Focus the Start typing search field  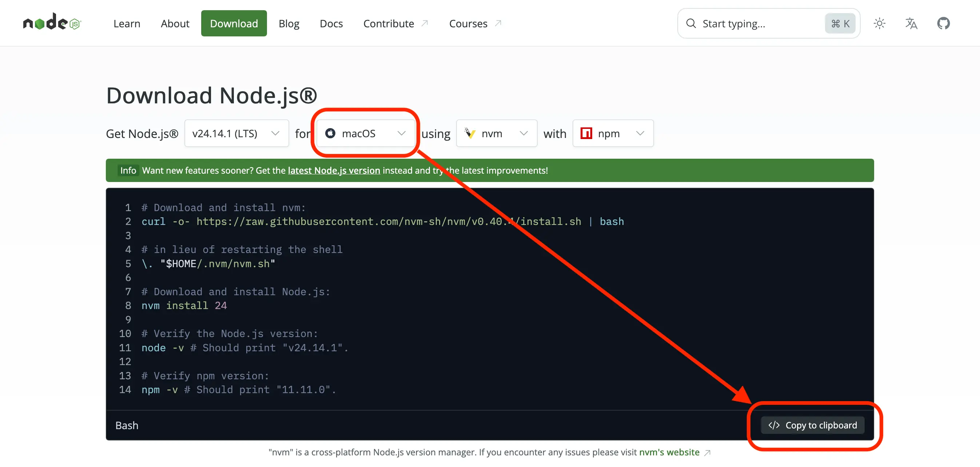point(769,24)
